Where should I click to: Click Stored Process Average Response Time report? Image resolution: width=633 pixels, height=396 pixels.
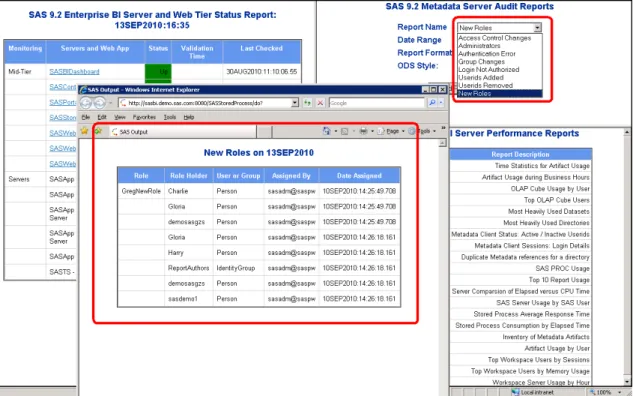(531, 314)
